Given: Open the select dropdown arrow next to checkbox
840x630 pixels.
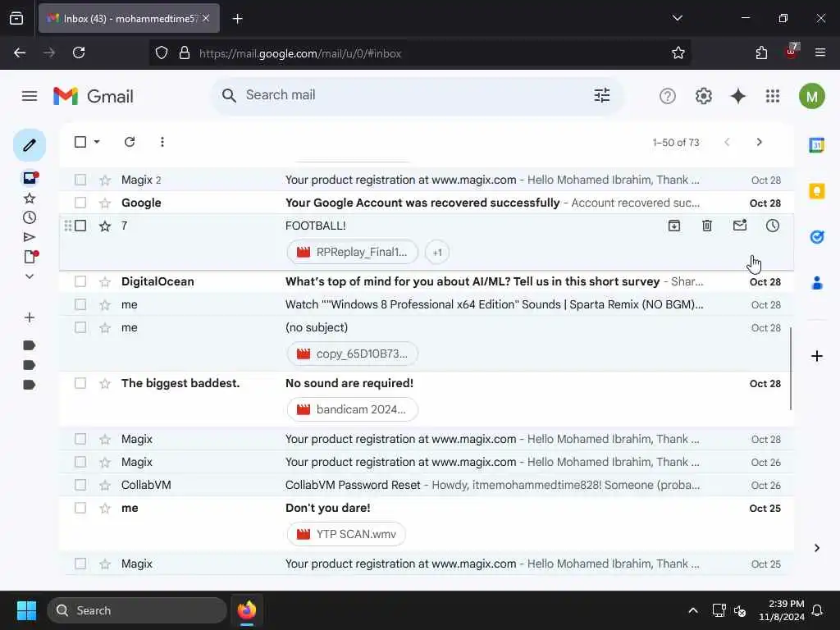Looking at the screenshot, I should [x=97, y=142].
